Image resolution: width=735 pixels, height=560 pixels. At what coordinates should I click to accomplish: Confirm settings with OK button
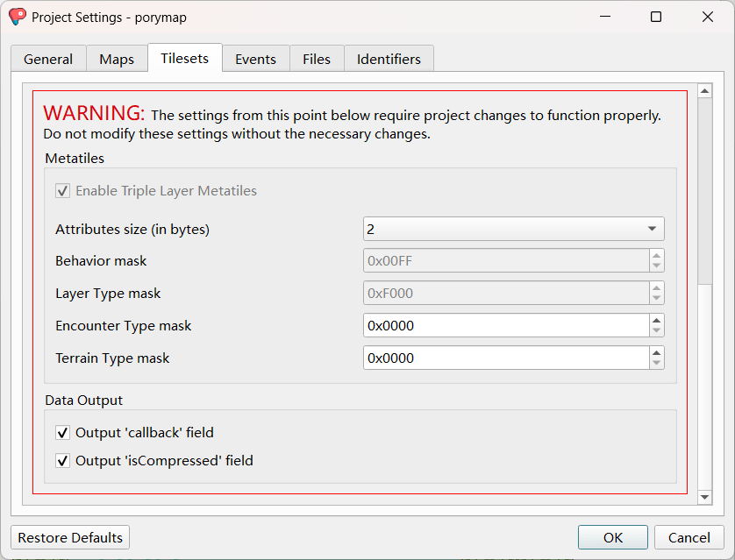point(612,537)
